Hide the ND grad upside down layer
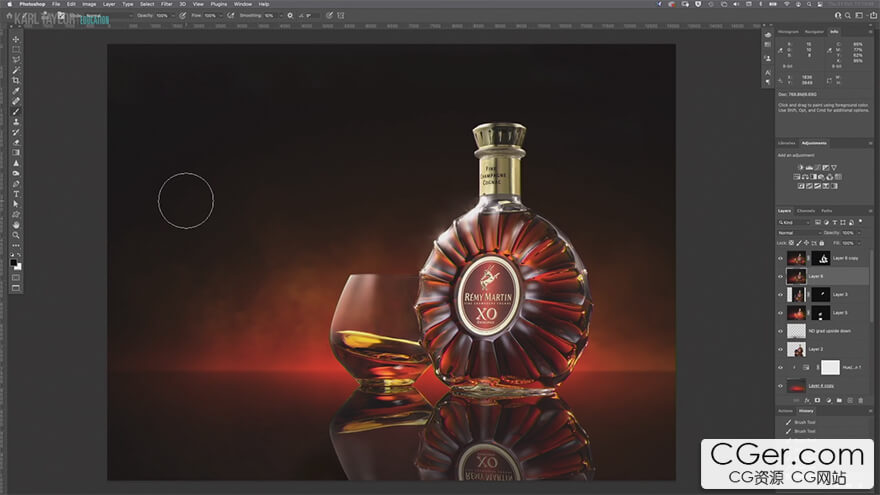 coord(781,331)
